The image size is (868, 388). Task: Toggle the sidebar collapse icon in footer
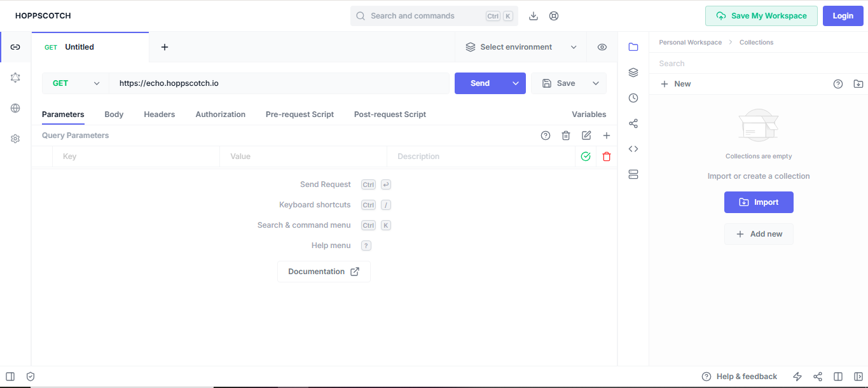[x=10, y=377]
